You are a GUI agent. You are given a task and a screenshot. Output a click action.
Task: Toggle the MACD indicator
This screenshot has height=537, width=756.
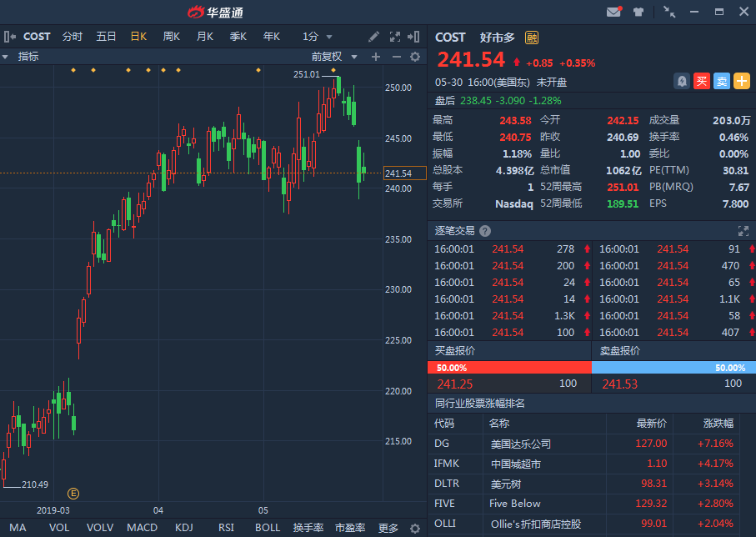click(x=143, y=528)
